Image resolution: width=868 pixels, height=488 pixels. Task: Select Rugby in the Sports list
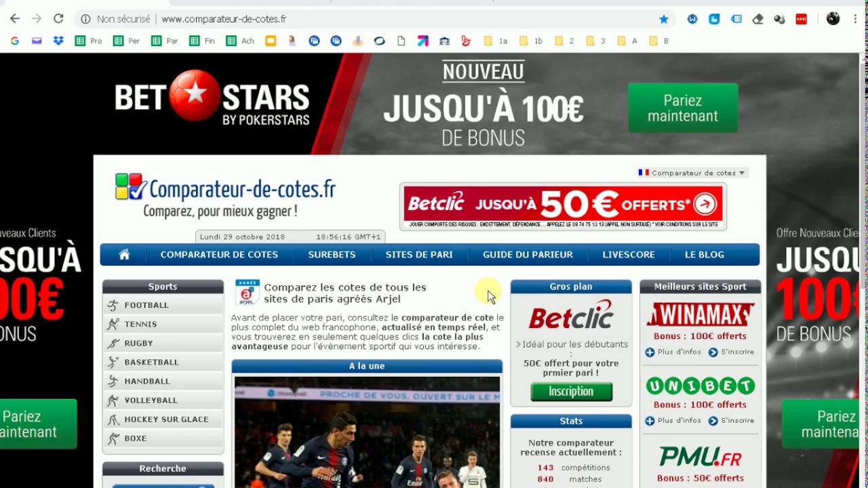(163, 343)
